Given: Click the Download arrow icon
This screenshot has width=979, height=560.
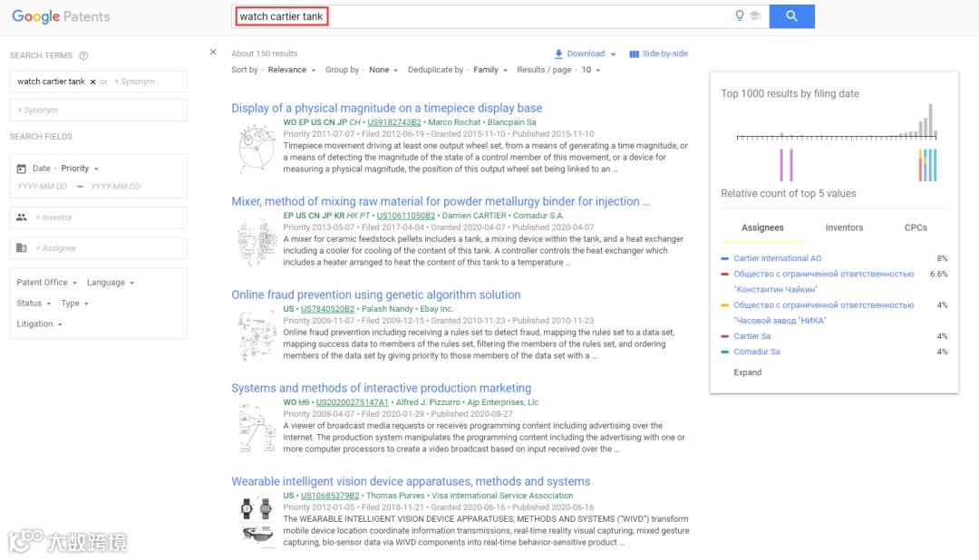Looking at the screenshot, I should [x=558, y=53].
